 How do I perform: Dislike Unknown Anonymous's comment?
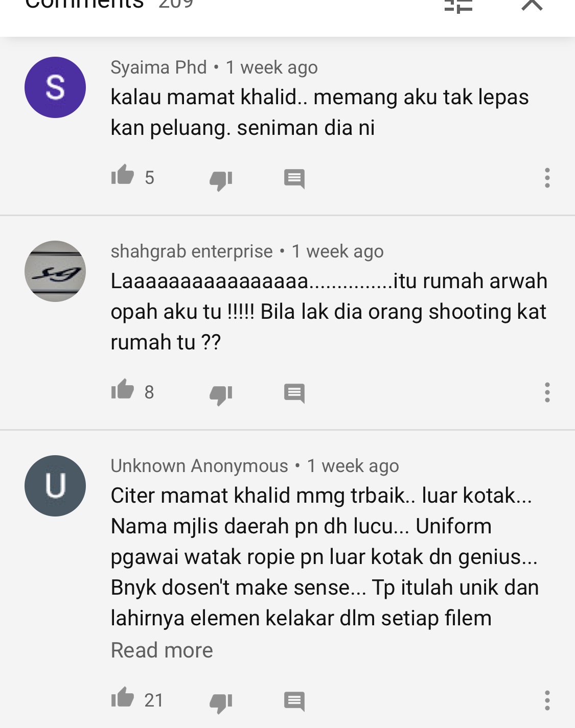click(x=221, y=702)
